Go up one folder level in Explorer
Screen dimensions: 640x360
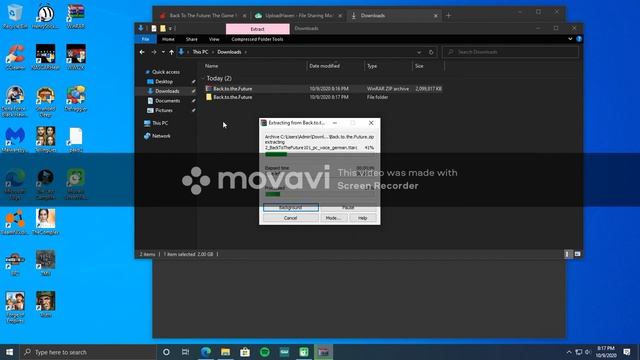click(171, 52)
